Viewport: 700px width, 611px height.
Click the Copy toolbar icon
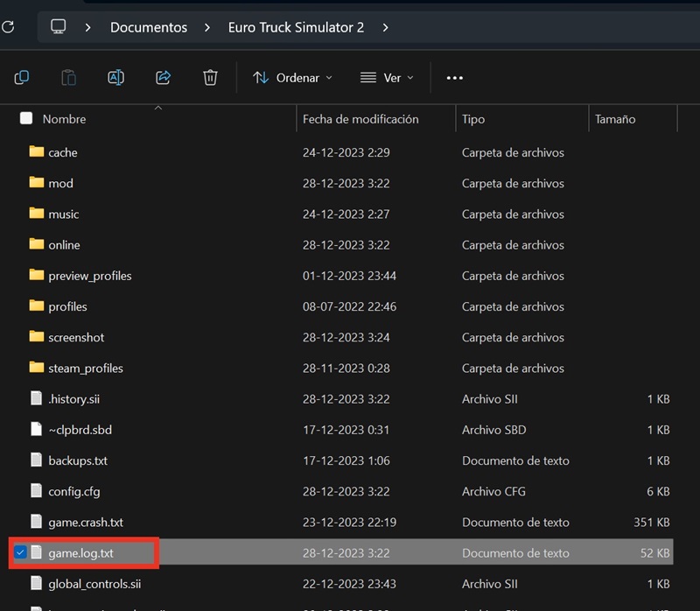point(21,78)
